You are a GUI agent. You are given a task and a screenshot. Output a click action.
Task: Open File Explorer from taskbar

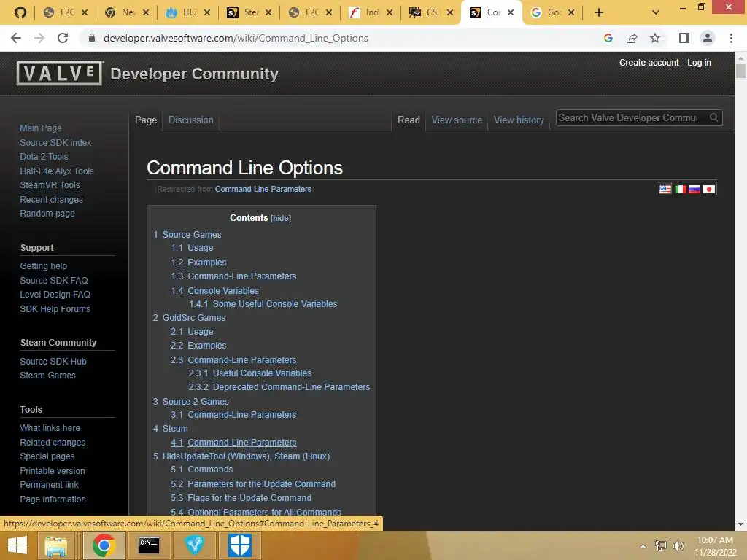click(x=56, y=545)
